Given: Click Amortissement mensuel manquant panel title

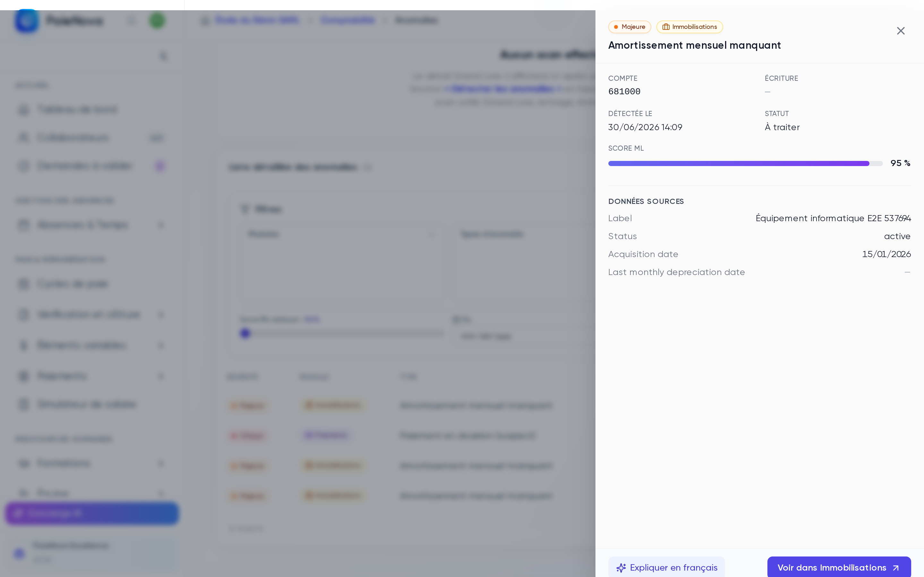Looking at the screenshot, I should tap(694, 46).
